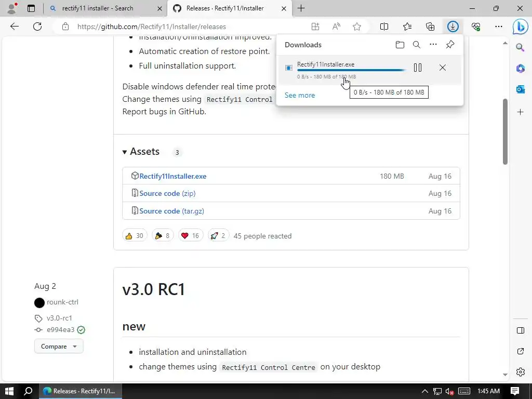Select Edge Releases taskbar button

tap(81, 391)
